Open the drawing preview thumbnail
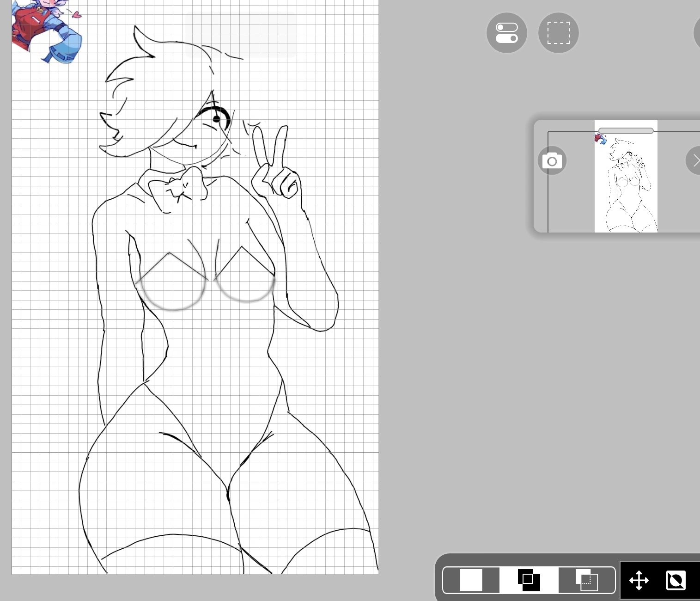The image size is (700, 601). point(626,176)
